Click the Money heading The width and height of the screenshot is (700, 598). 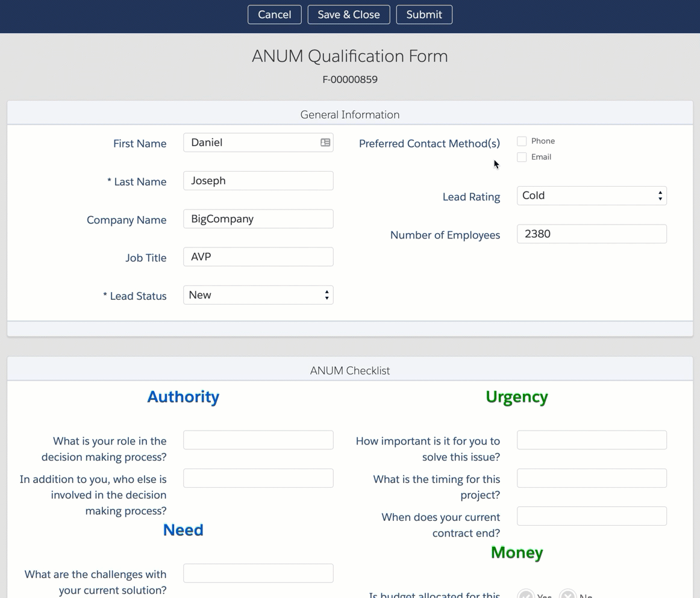(x=516, y=552)
